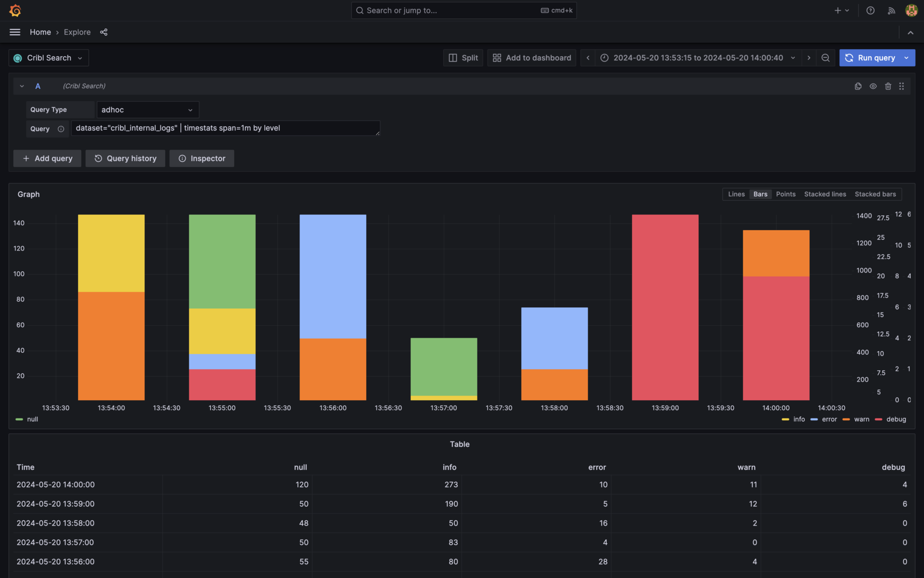Open the hamburger navigation menu icon
The width and height of the screenshot is (924, 578).
14,32
